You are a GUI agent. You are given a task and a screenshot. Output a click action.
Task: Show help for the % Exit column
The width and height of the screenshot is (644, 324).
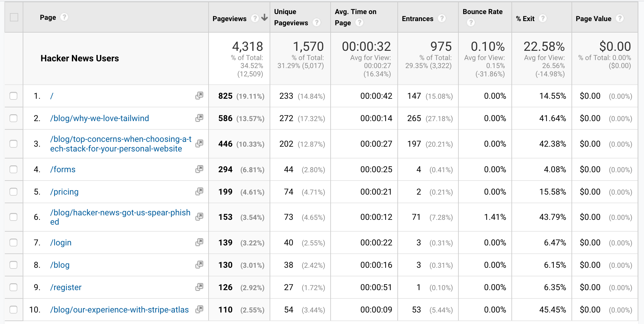[x=542, y=19]
